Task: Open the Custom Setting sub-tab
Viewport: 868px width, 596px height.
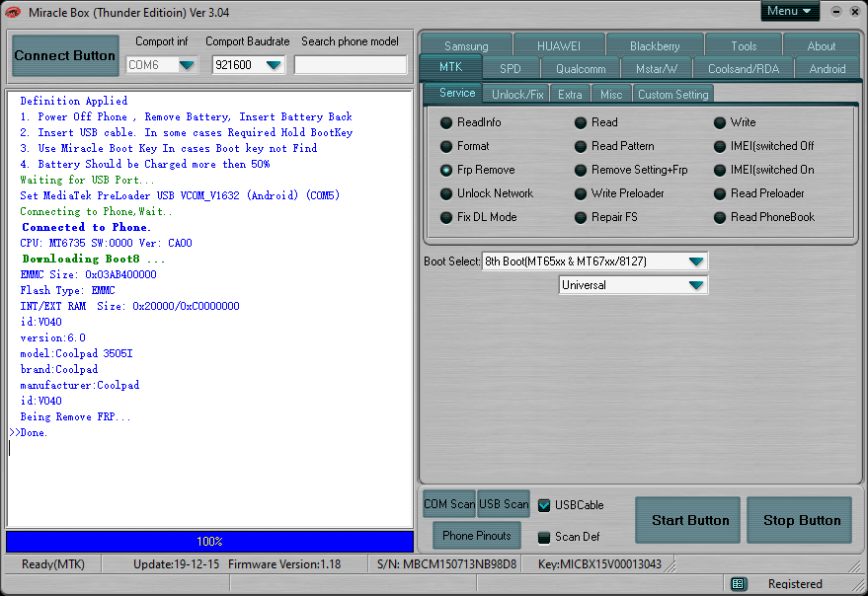Action: click(x=673, y=95)
